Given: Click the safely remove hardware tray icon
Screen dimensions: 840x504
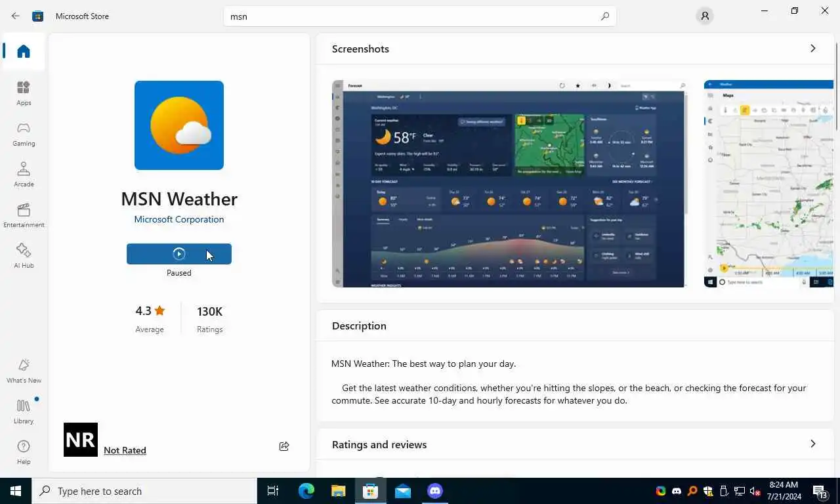Looking at the screenshot, I should pyautogui.click(x=724, y=491).
